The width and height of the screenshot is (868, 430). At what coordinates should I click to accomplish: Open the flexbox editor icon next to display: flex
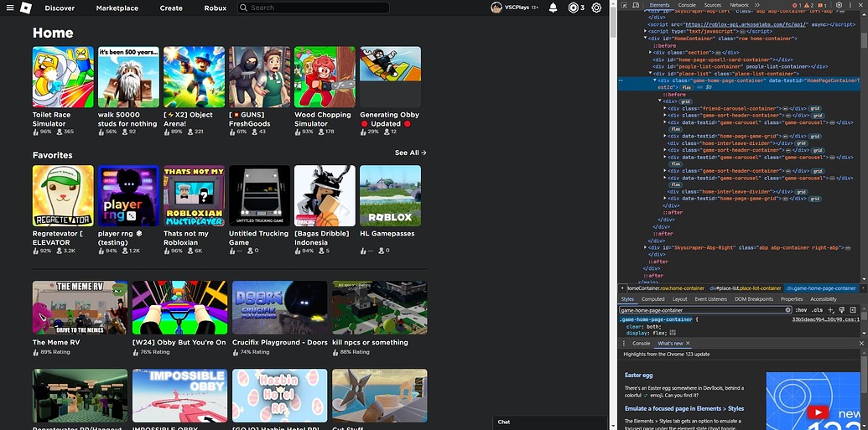tap(673, 333)
